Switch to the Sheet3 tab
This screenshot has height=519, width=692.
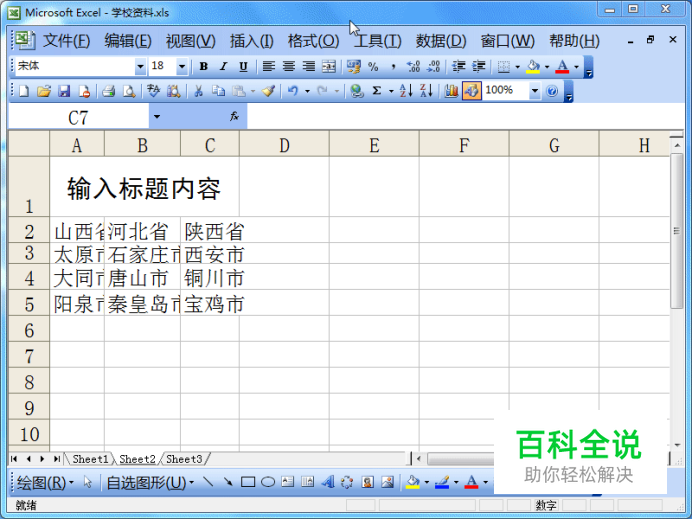point(184,459)
